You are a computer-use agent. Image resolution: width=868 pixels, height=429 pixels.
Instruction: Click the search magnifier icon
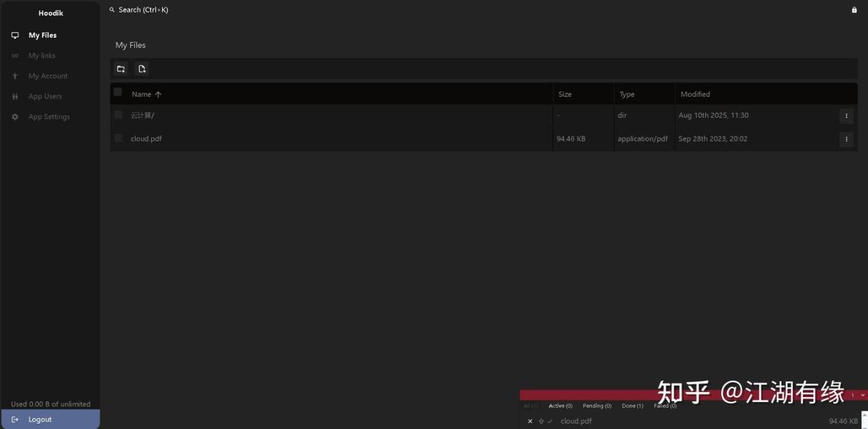112,10
